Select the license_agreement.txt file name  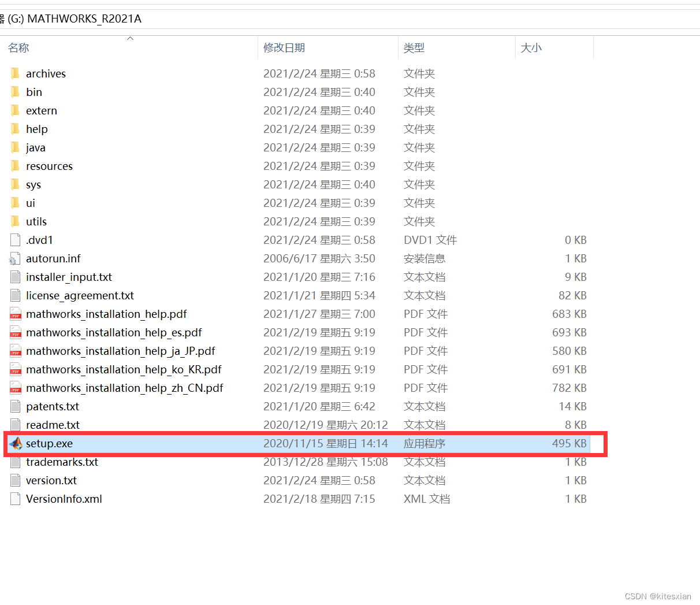point(80,295)
